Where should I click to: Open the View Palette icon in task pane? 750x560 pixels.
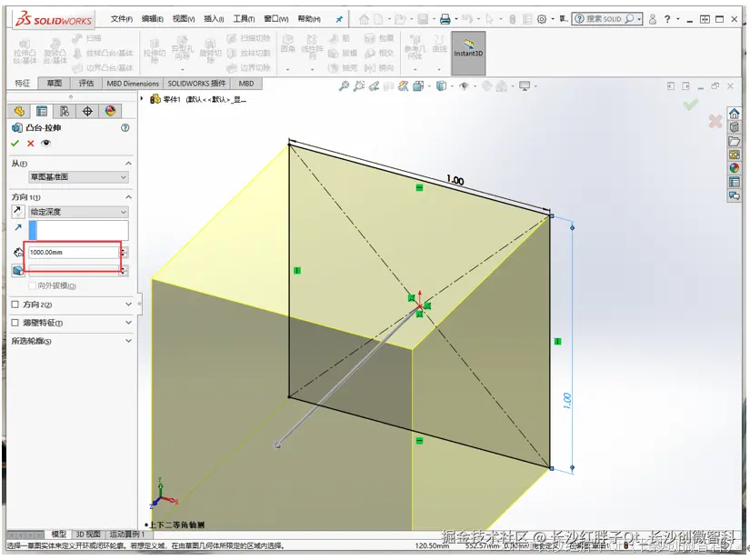click(x=735, y=155)
